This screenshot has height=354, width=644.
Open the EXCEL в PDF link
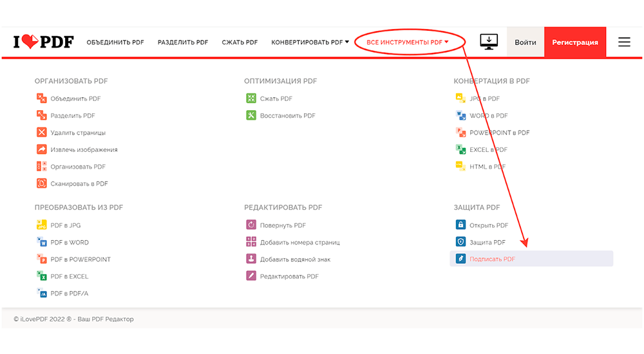pyautogui.click(x=488, y=149)
